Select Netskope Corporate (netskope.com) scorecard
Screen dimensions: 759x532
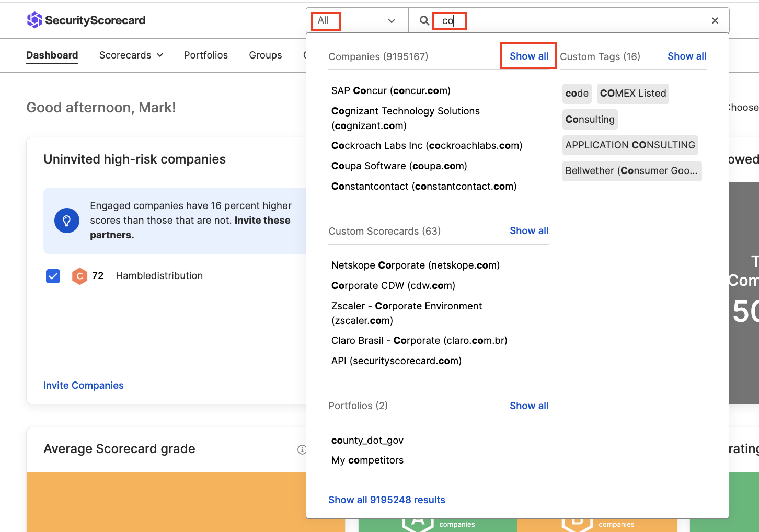point(416,265)
